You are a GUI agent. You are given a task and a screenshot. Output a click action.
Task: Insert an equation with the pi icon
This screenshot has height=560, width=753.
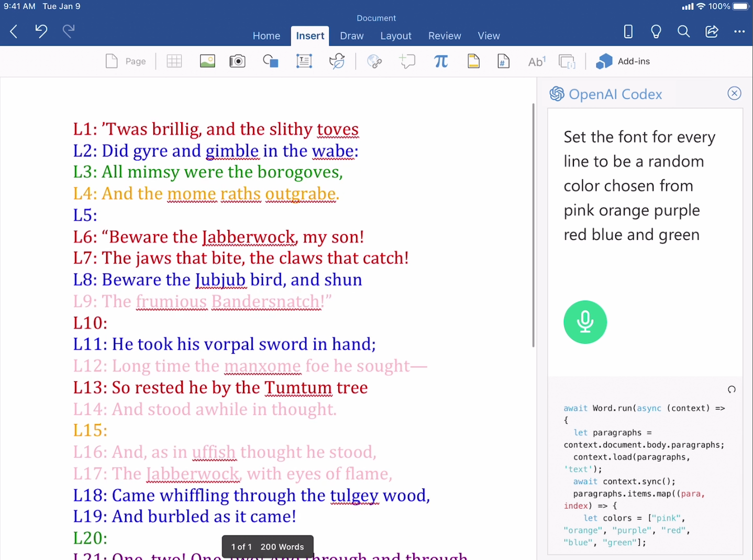(441, 61)
